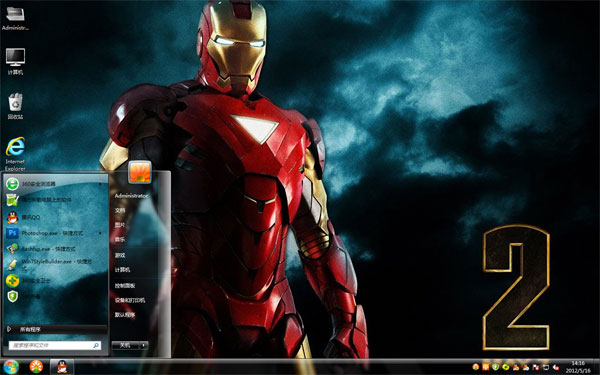Click the taskbar clock showing 2012/5/16
The image size is (600, 375).
[578, 367]
